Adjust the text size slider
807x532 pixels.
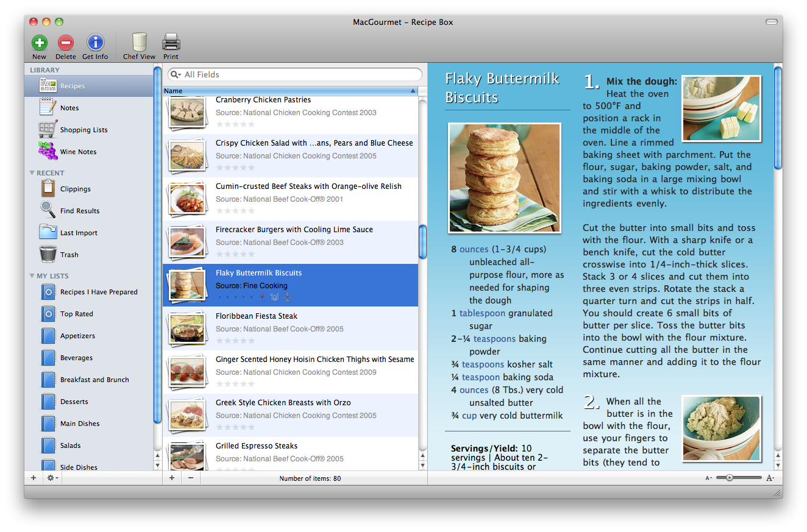[729, 478]
